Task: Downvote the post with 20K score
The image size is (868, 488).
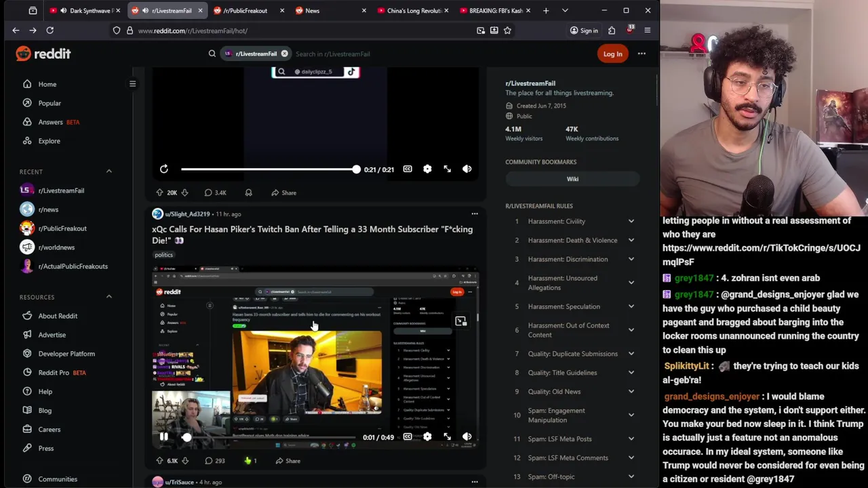Action: tap(184, 192)
